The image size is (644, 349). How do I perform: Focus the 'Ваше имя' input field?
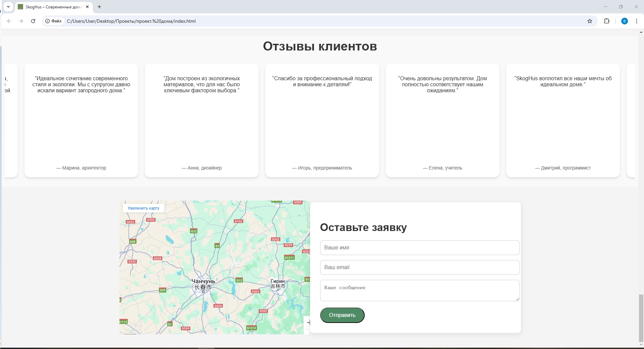pos(420,248)
